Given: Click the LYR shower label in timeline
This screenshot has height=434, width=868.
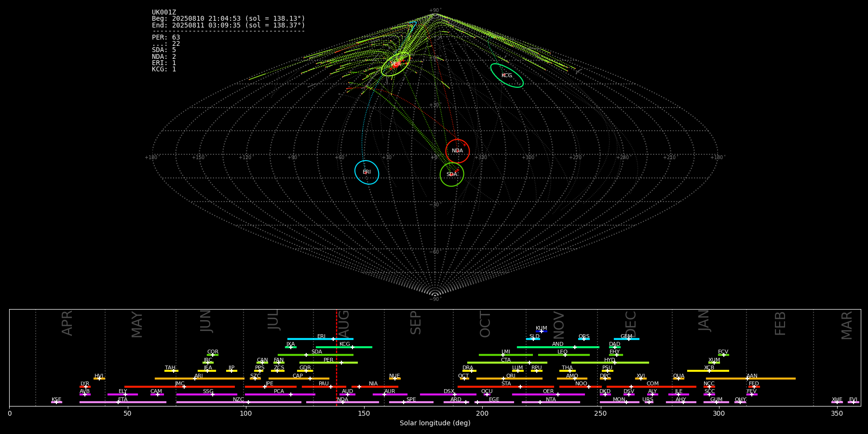Looking at the screenshot, I should [85, 384].
